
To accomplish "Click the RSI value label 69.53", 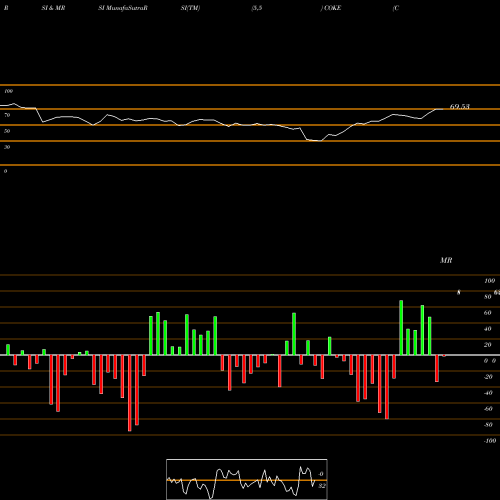I will coord(460,107).
